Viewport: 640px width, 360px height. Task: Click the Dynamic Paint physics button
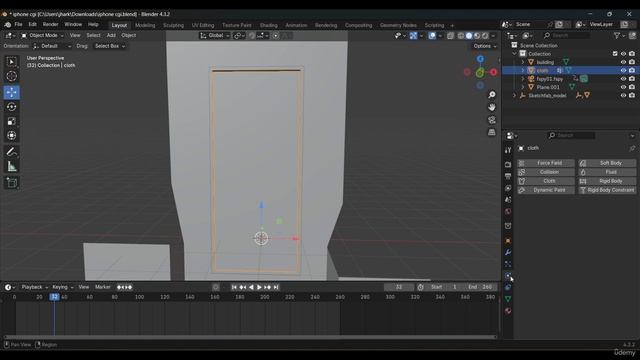coord(546,190)
